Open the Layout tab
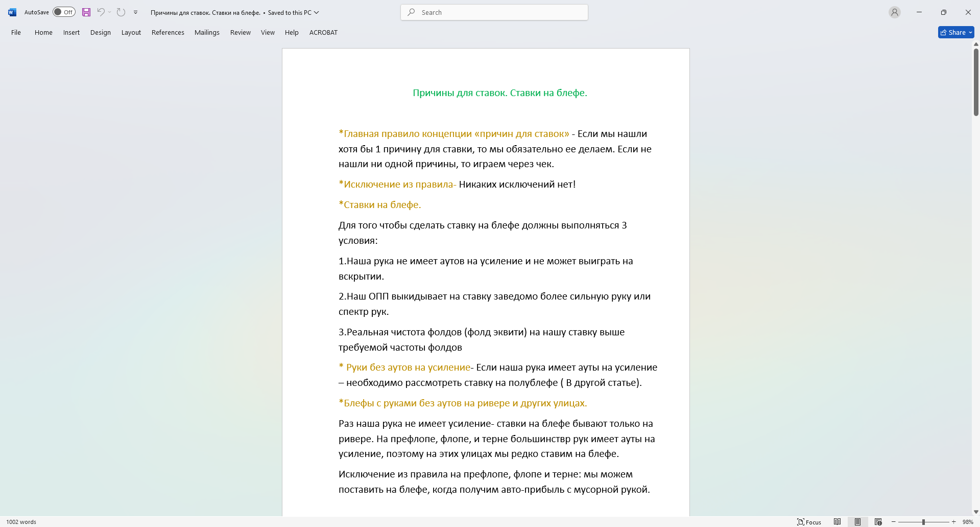The height and width of the screenshot is (527, 980). coord(131,32)
